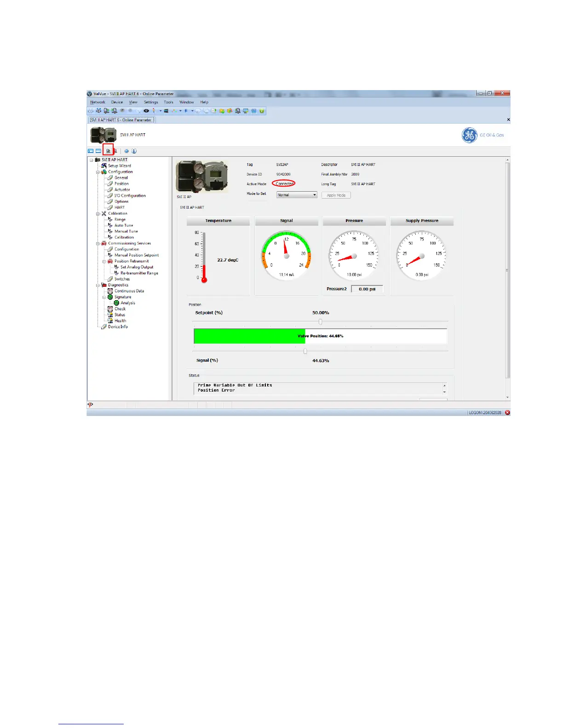Open the Help menu
This screenshot has height=728, width=563.
click(204, 102)
